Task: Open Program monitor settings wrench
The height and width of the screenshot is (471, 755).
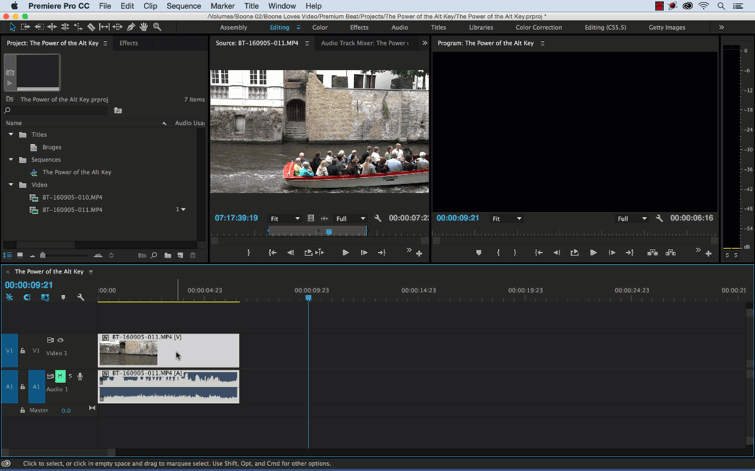Action: tap(659, 218)
